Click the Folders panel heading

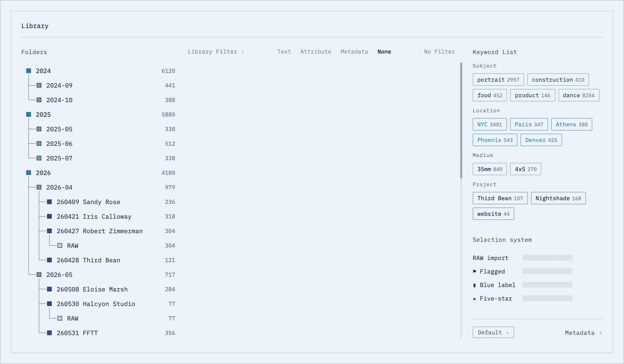(34, 52)
